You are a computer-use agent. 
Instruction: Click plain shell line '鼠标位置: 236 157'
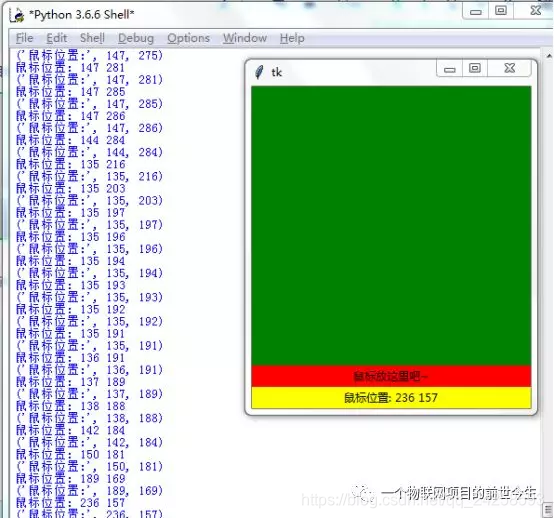coord(71,503)
